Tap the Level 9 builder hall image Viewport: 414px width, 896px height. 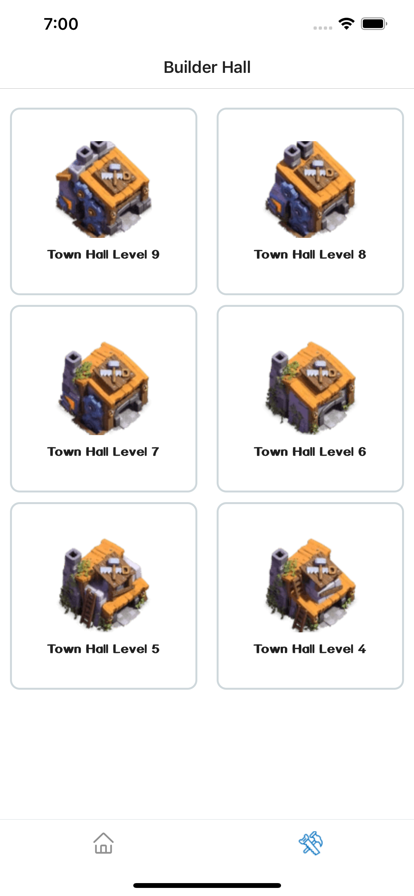(104, 189)
